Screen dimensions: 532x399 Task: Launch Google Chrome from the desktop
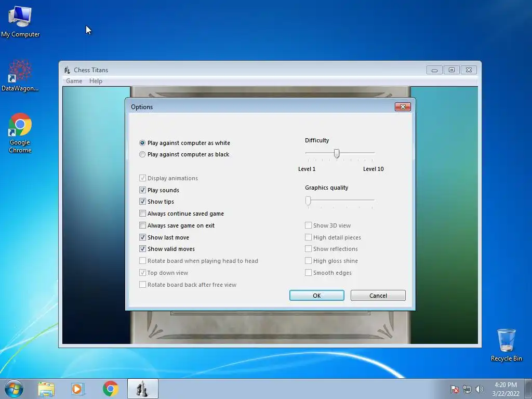[x=20, y=132]
